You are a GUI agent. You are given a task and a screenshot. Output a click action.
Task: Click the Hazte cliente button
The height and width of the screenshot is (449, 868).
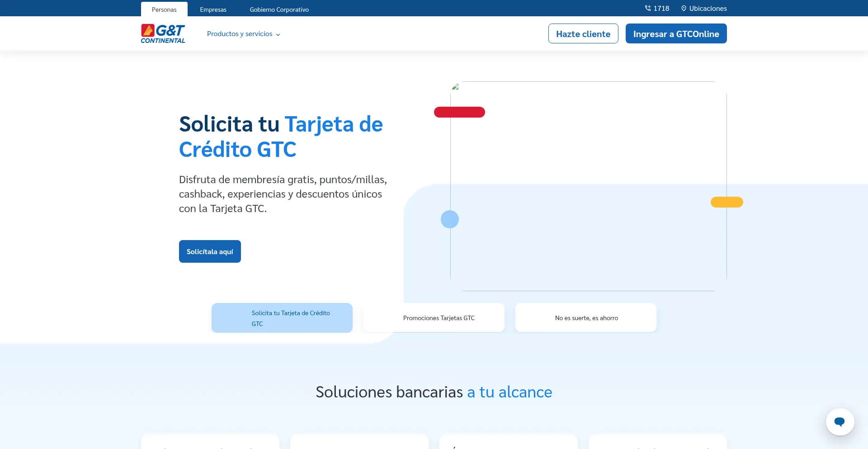[583, 33]
